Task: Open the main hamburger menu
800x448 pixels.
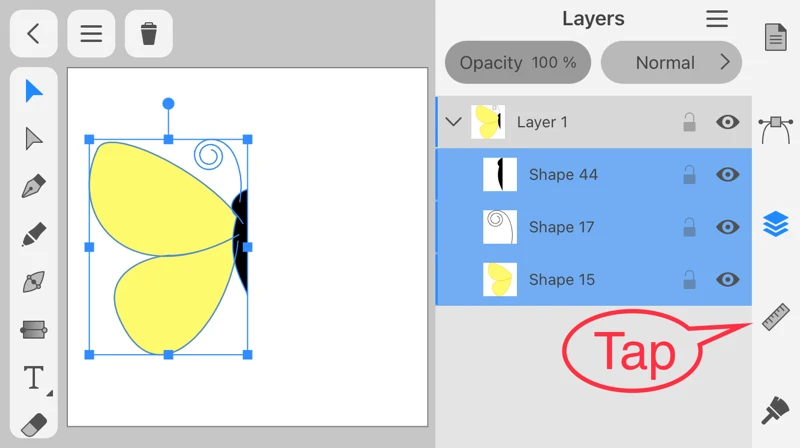Action: [91, 34]
